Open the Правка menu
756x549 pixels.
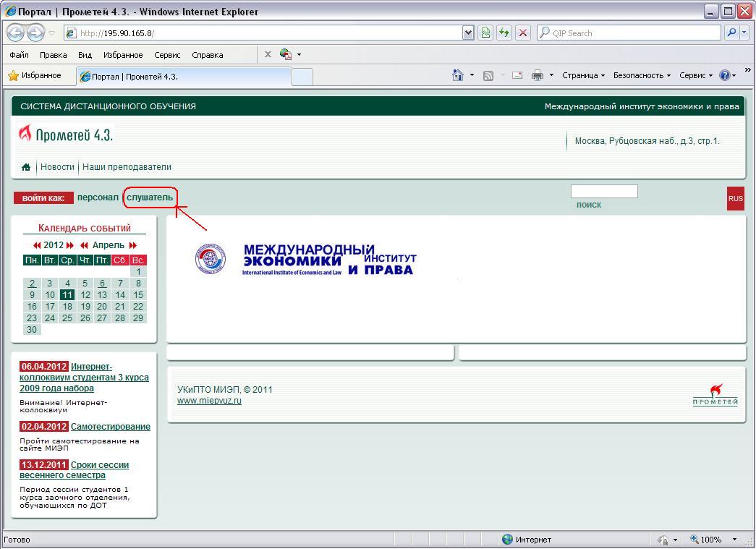tap(53, 55)
